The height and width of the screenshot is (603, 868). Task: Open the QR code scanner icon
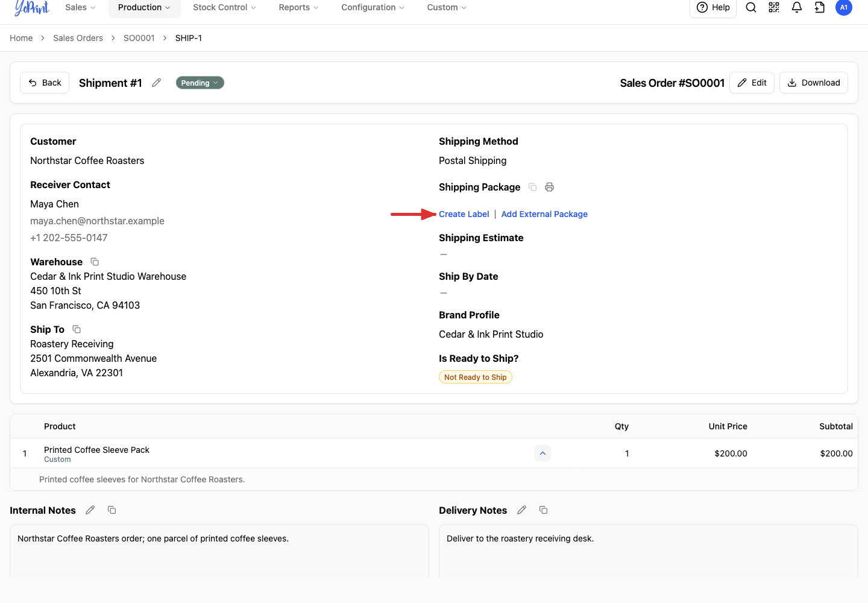click(774, 7)
